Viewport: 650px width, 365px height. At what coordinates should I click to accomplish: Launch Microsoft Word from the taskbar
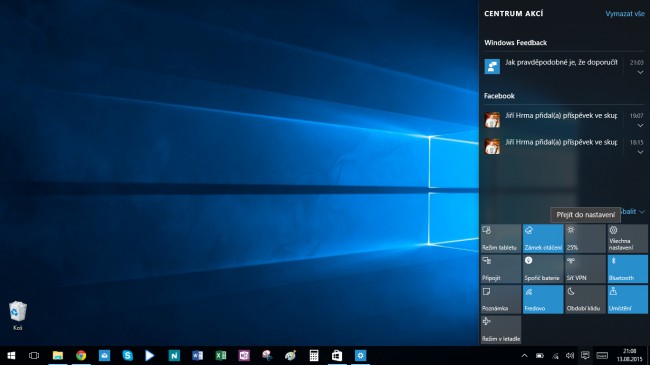(197, 355)
